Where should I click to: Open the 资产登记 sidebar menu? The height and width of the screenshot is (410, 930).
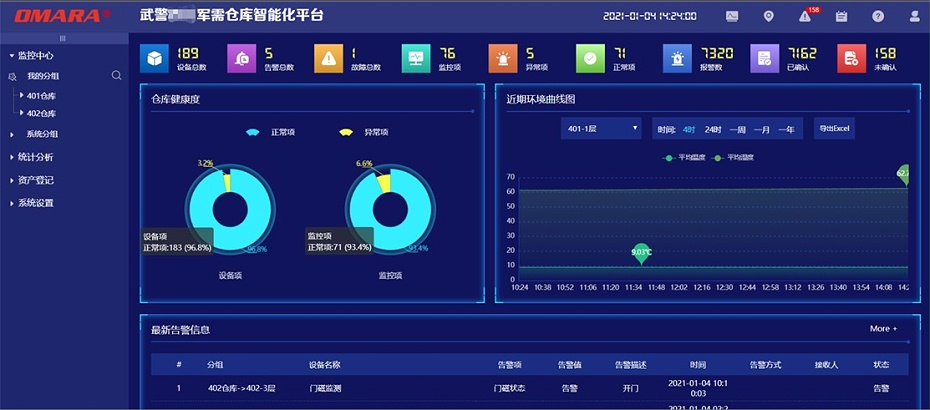coord(36,180)
